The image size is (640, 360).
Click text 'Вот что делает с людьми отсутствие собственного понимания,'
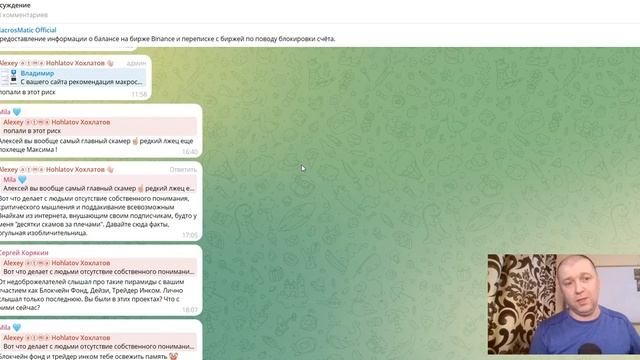(x=94, y=199)
